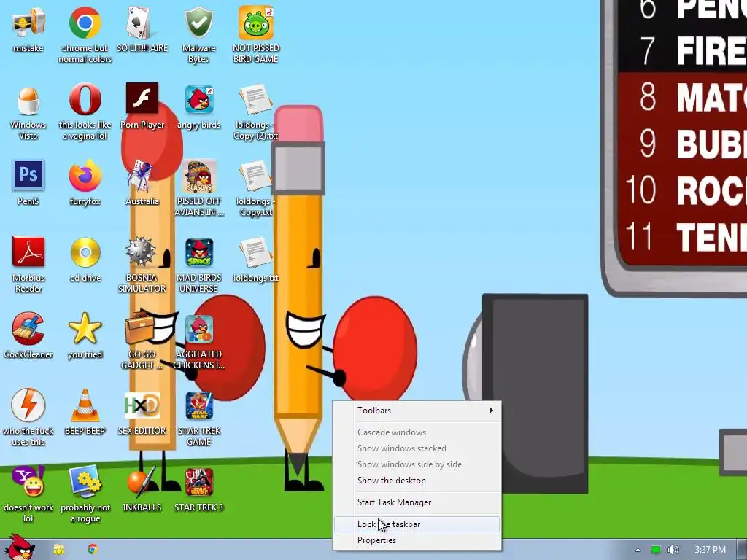The height and width of the screenshot is (560, 747).
Task: Open Start menu via Angry Bird orb
Action: [x=18, y=547]
